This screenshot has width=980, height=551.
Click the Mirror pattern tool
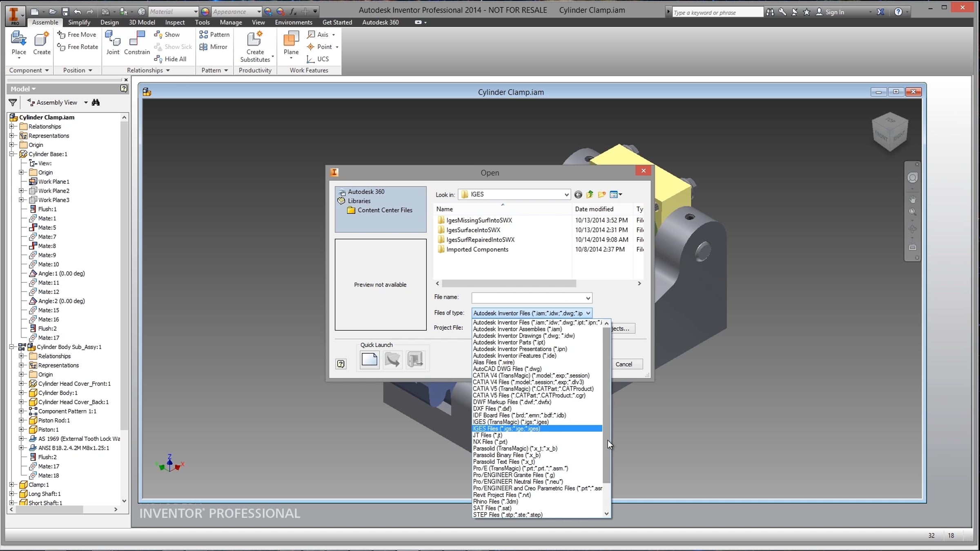[213, 47]
